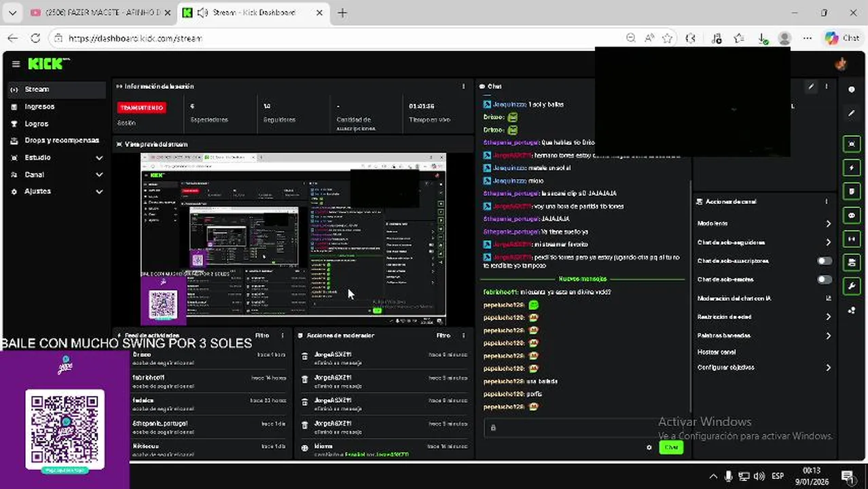This screenshot has height=489, width=868.
Task: Open chat settings gear below input
Action: [x=649, y=448]
